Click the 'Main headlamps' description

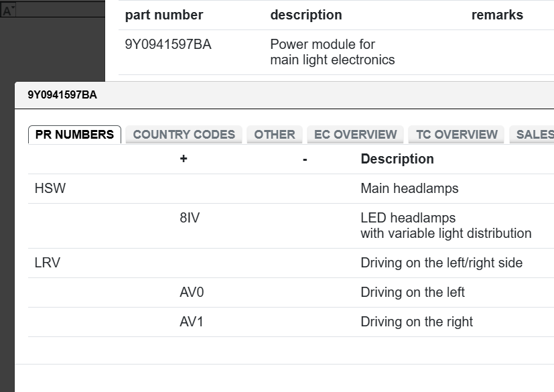(x=409, y=188)
